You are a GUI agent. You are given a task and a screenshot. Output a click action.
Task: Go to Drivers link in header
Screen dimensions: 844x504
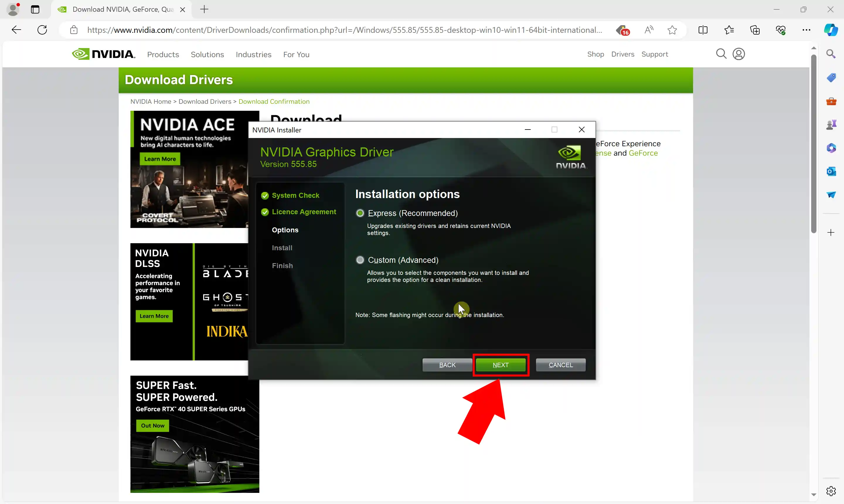pyautogui.click(x=622, y=54)
